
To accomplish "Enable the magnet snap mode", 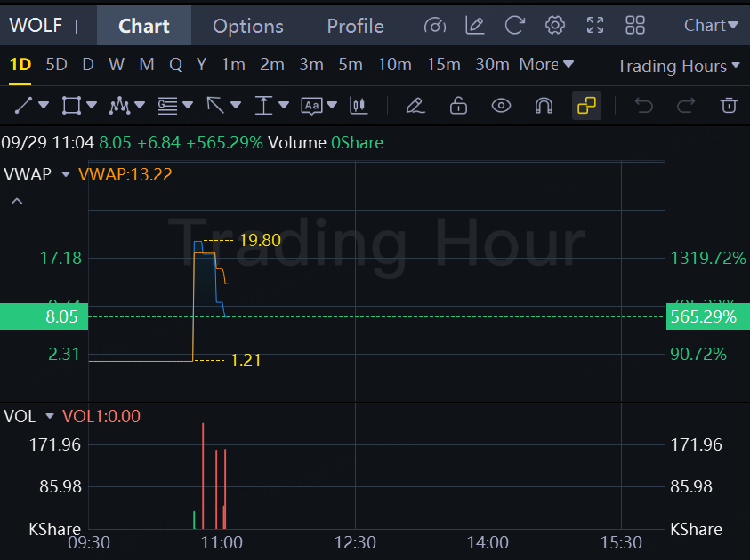I will point(544,105).
